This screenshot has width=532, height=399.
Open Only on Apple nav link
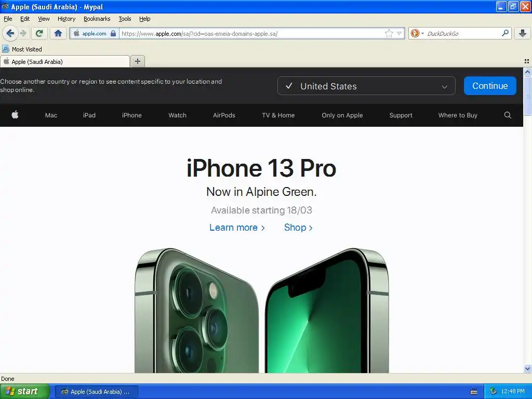pos(342,115)
